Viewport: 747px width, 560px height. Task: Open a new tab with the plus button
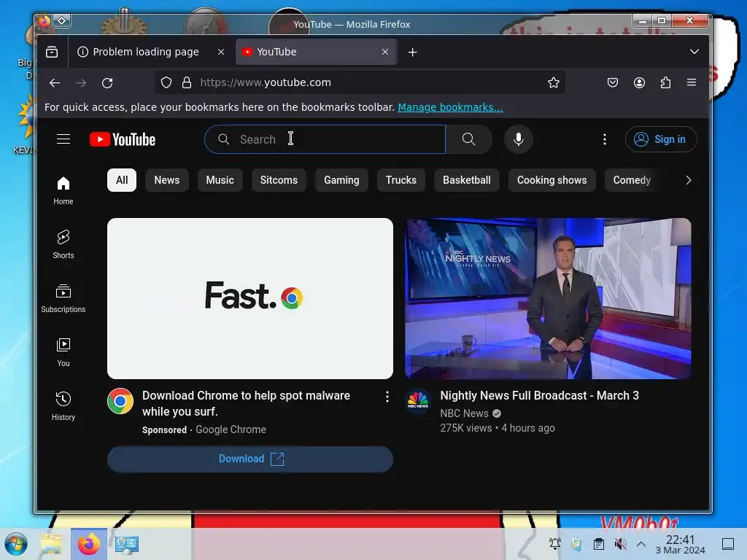pyautogui.click(x=413, y=52)
